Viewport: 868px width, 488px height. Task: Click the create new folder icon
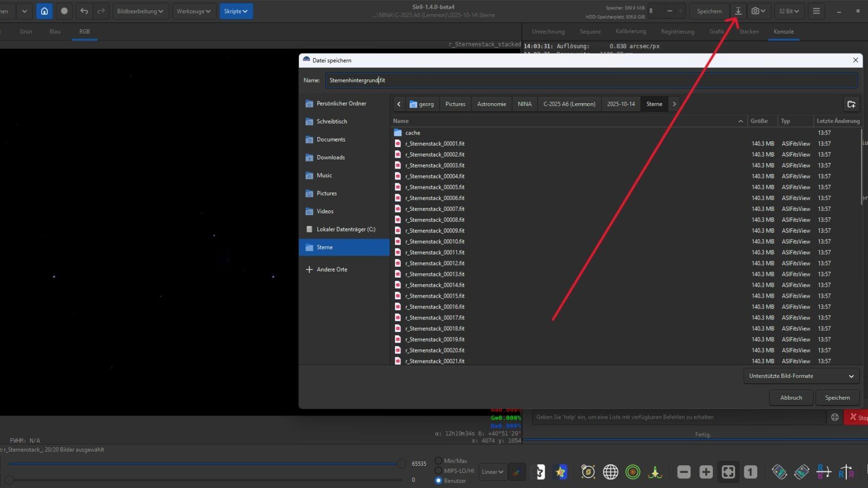[851, 104]
